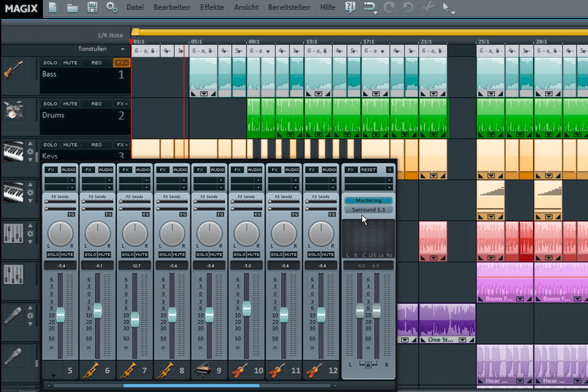
Task: Click the Keys keyboard track icon
Action: click(x=13, y=151)
